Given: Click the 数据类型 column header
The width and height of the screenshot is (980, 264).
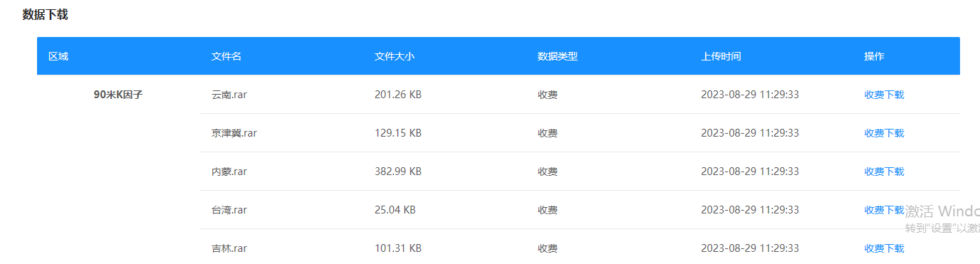Looking at the screenshot, I should click(x=558, y=56).
